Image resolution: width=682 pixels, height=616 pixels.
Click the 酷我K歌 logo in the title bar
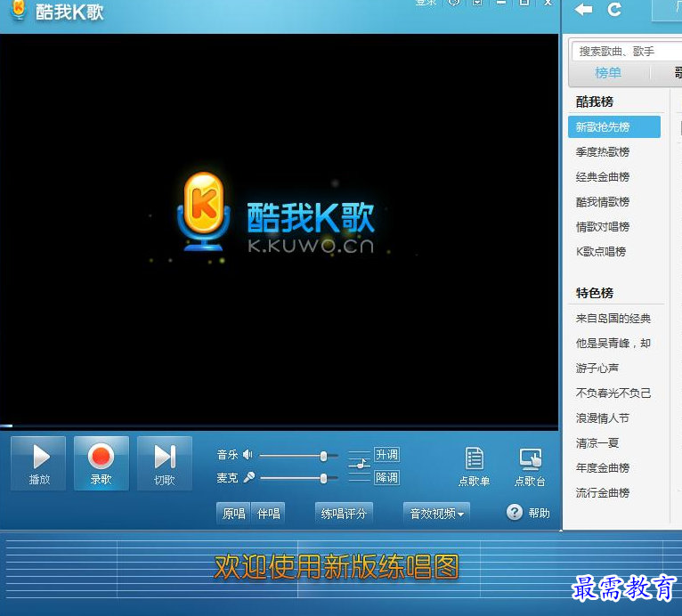[57, 11]
